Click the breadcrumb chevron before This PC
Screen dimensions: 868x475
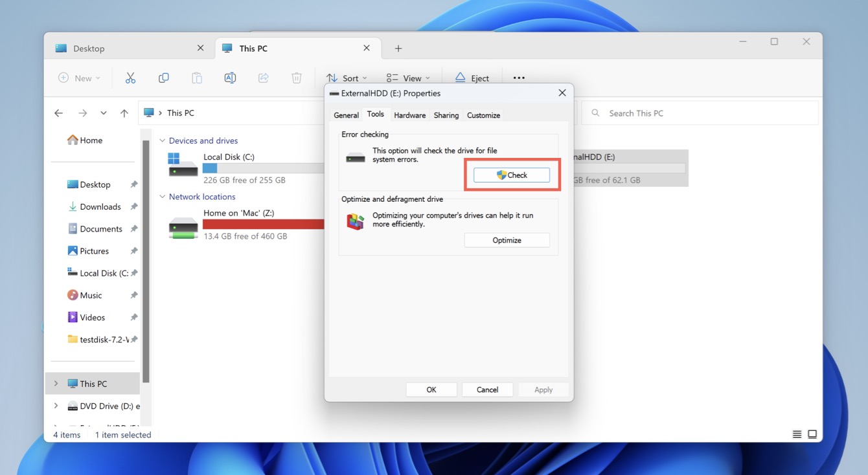pos(160,113)
